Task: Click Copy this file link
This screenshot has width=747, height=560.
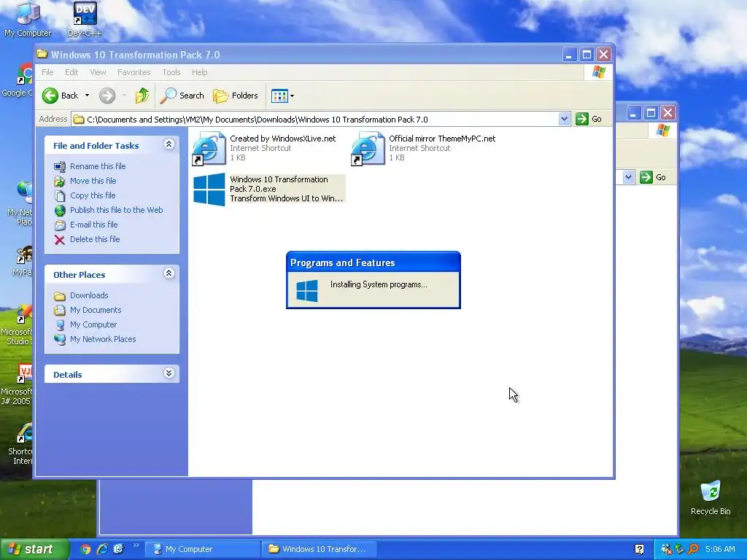Action: [93, 195]
